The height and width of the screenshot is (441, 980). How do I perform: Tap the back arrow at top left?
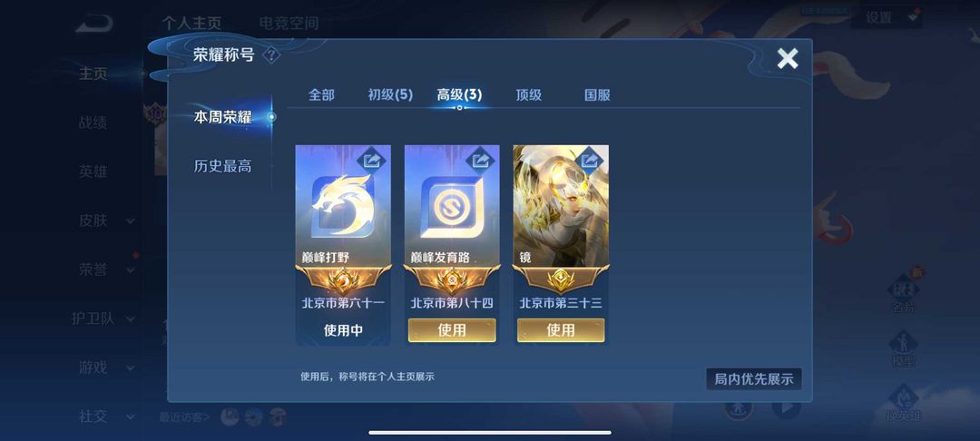pos(94,24)
